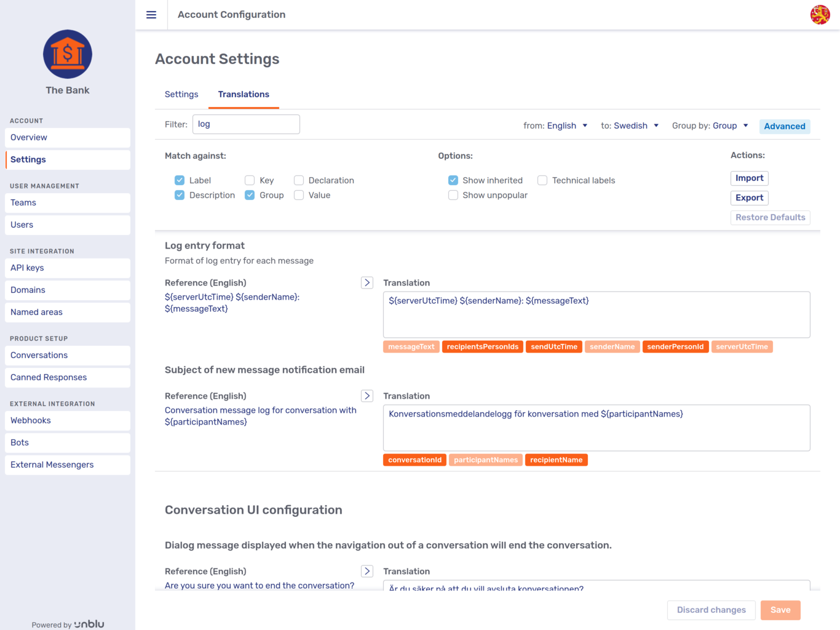840x630 pixels.
Task: Disable the Show inherited checkbox
Action: [x=453, y=180]
